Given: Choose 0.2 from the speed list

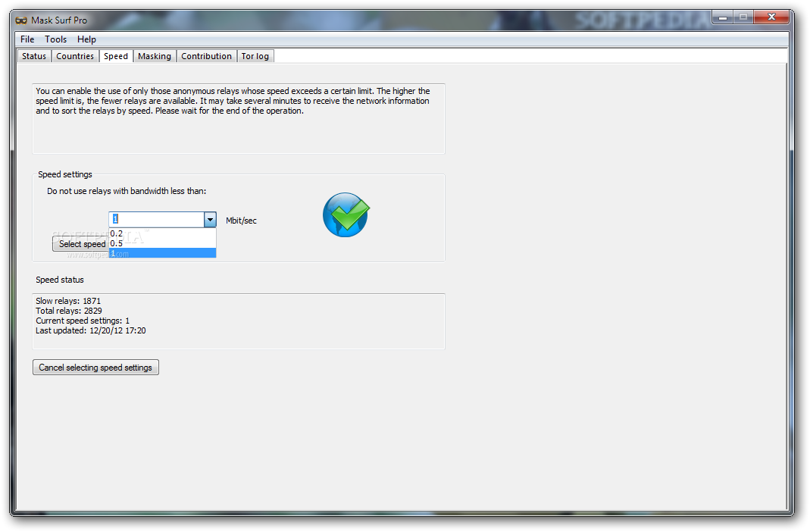Looking at the screenshot, I should 162,233.
